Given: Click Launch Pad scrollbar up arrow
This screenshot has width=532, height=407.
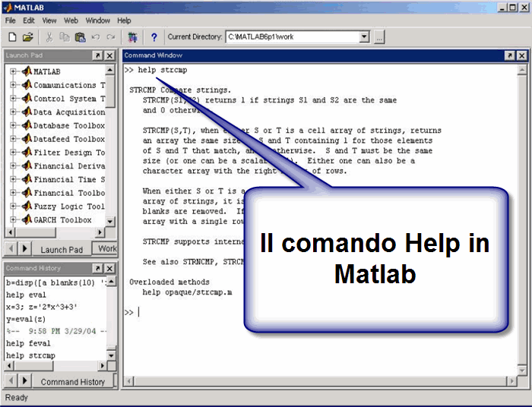Looking at the screenshot, I should click(x=110, y=70).
